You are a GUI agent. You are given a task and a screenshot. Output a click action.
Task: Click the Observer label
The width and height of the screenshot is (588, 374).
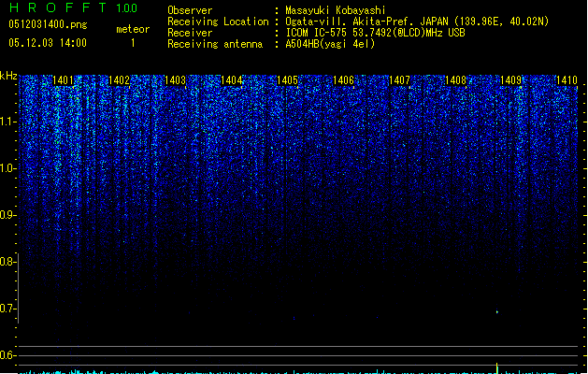click(x=190, y=10)
